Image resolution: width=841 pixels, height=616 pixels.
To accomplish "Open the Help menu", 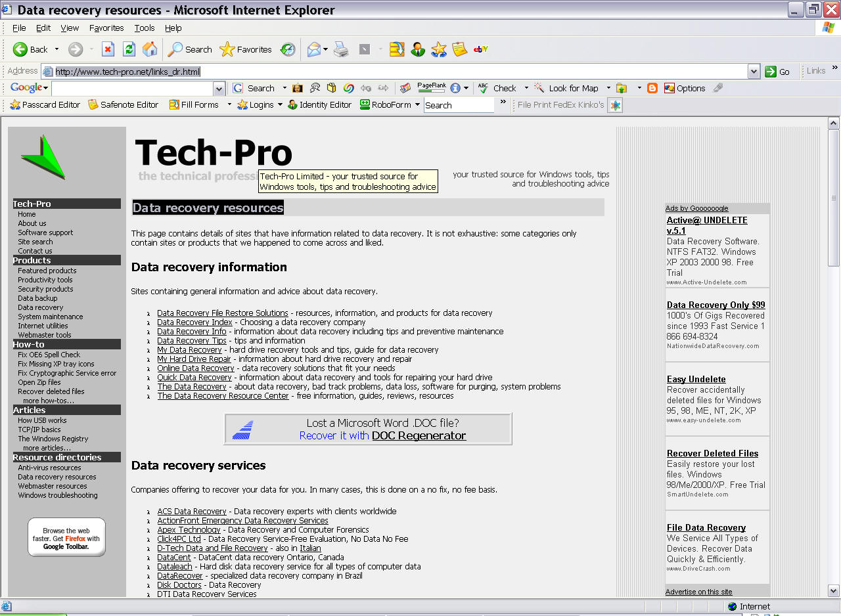I will [x=173, y=28].
